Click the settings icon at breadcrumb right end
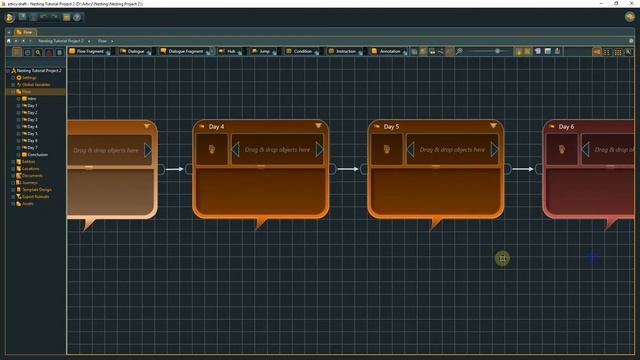Screen dimensions: 640x360 (x=631, y=41)
